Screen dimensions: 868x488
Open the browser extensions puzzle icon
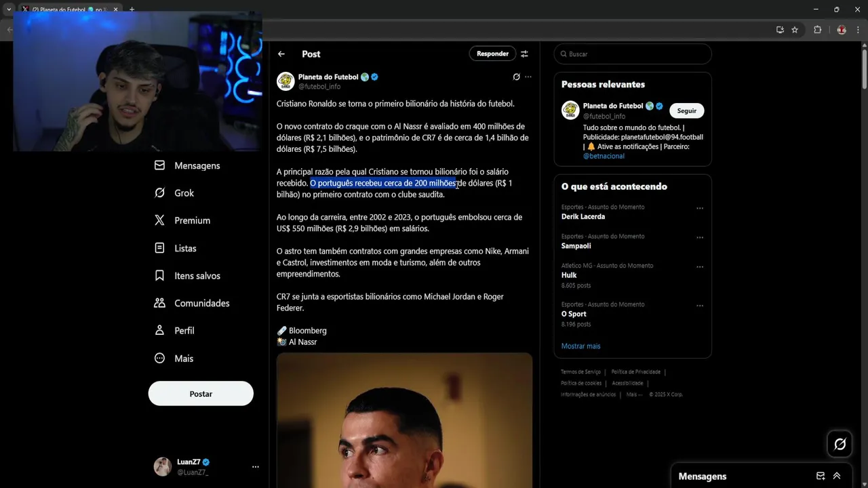tap(818, 30)
